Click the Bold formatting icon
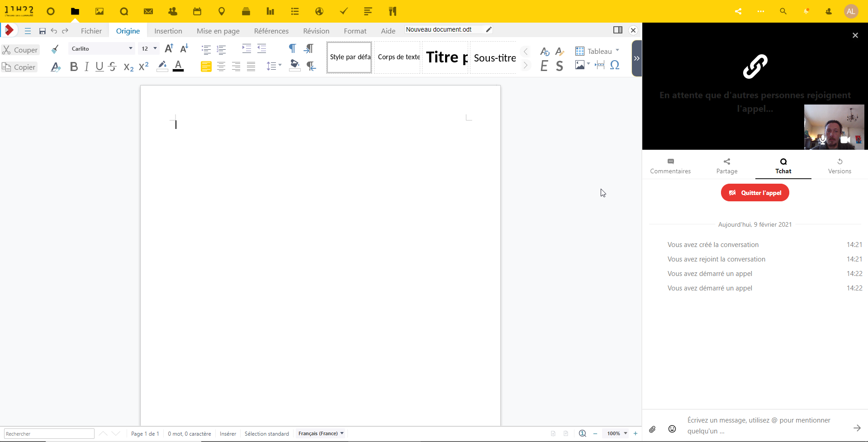 tap(74, 67)
